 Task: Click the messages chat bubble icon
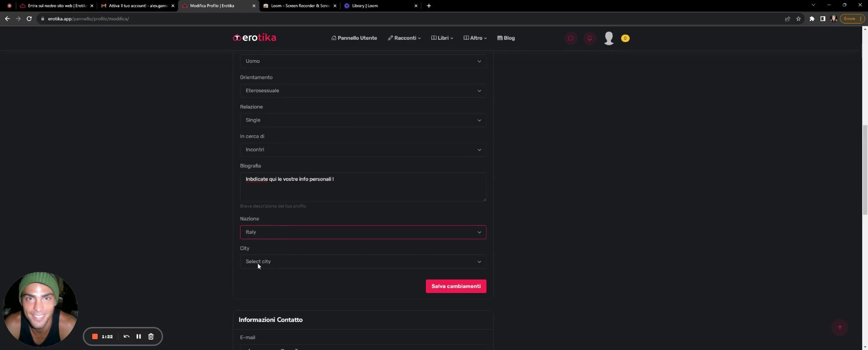571,38
